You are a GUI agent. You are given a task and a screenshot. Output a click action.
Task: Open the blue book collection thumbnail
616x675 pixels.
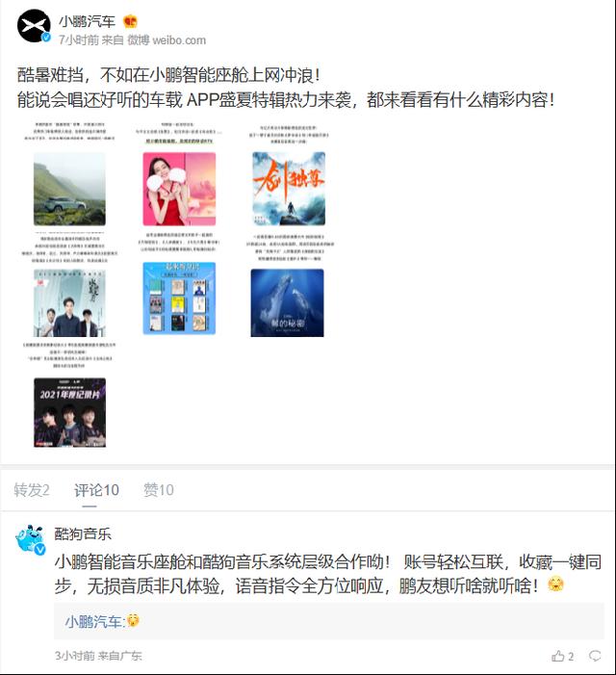point(179,299)
